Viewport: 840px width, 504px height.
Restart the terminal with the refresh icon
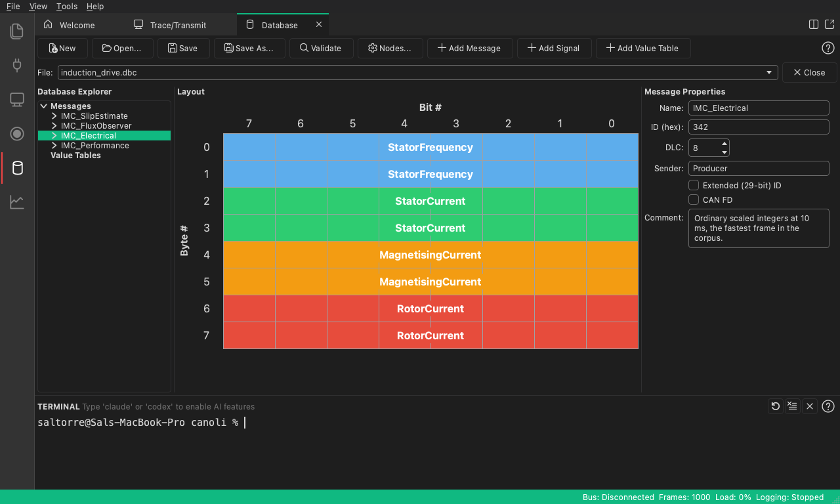tap(776, 406)
